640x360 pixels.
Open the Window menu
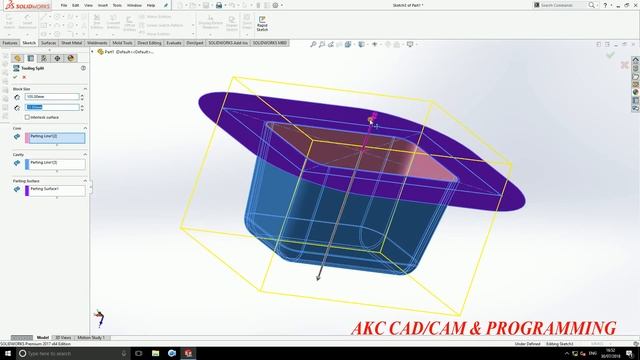[x=134, y=5]
